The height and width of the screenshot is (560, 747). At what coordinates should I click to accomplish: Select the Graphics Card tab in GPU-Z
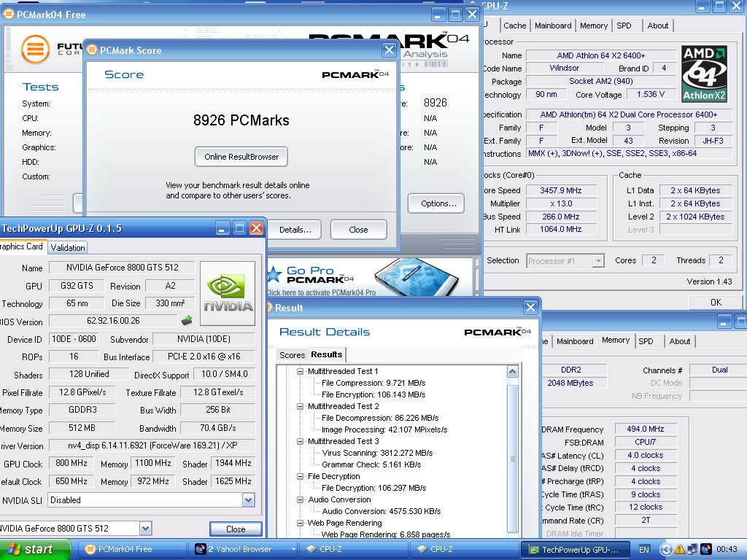coord(21,246)
